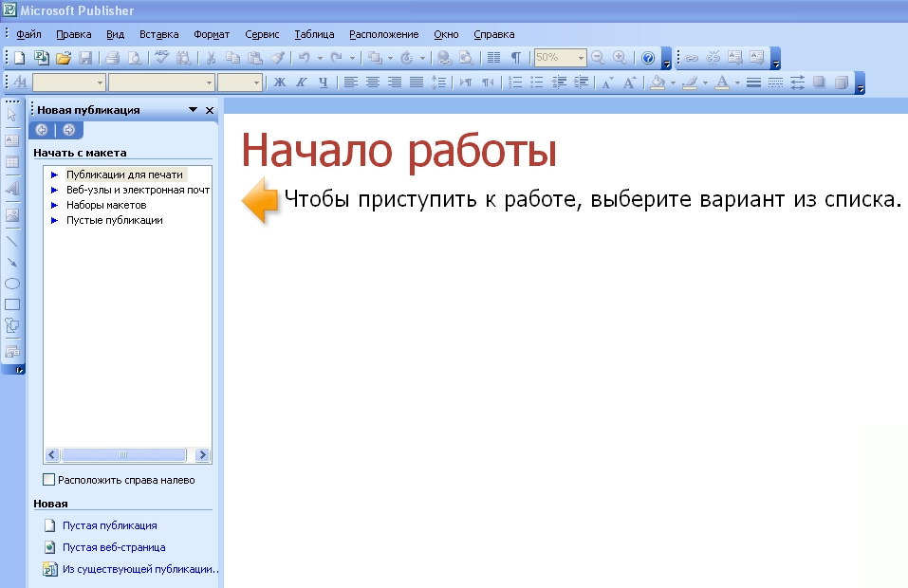Open the Формат menu
Screen dimensions: 908x588
212,34
